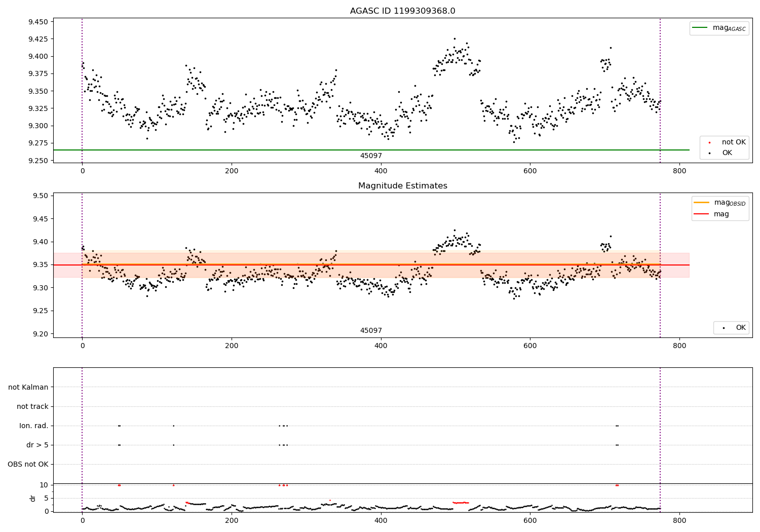Click the '800' x-tick under Magnitude Estimates plot
This screenshot has width=760, height=532.
click(x=679, y=346)
